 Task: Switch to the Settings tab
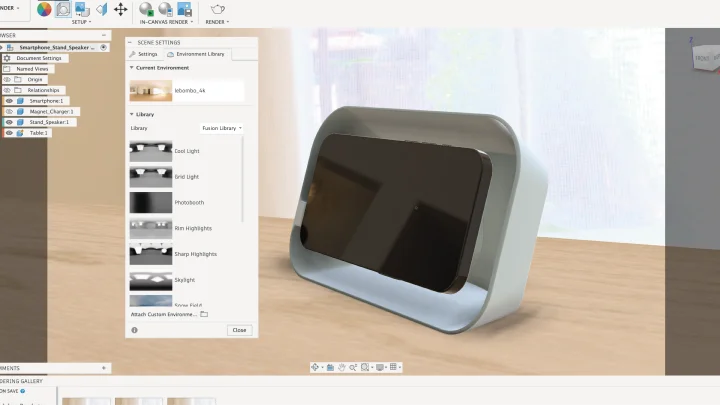pos(144,54)
